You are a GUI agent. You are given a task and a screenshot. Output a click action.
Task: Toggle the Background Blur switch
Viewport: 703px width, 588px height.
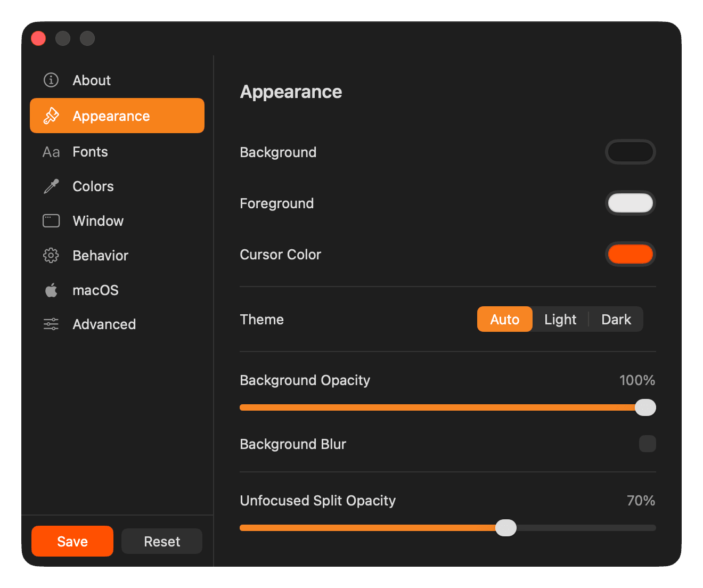(x=648, y=444)
